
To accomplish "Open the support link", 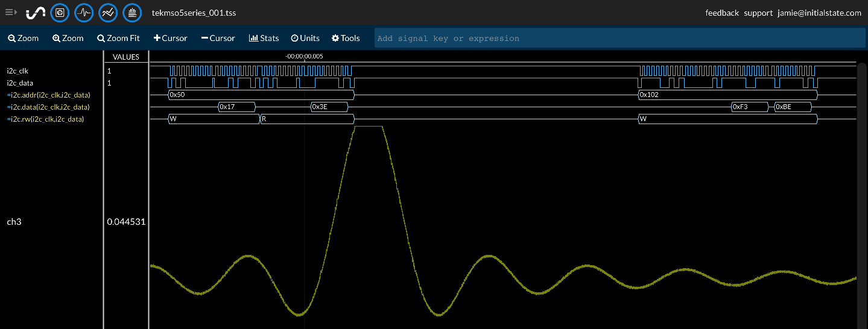I will [x=758, y=13].
